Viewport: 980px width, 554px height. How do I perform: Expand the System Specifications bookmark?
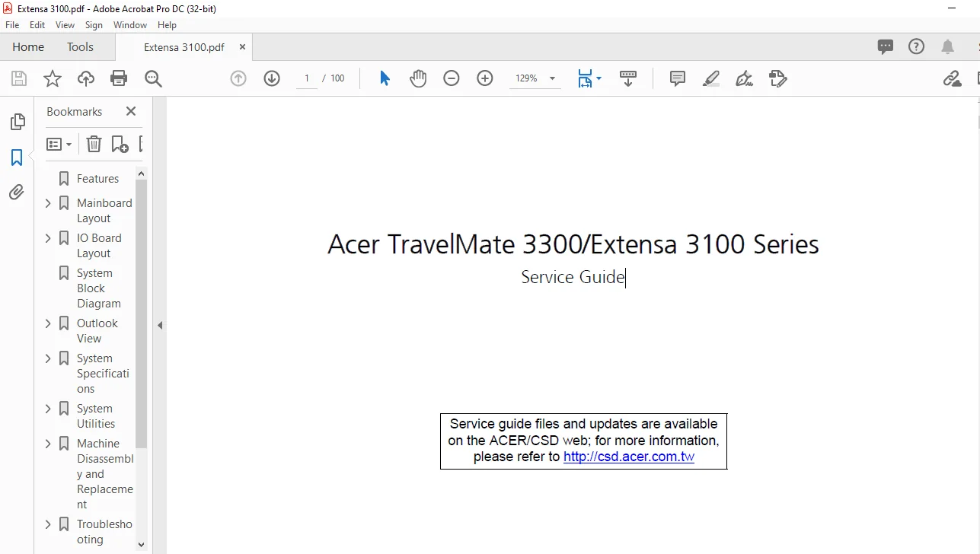[x=48, y=358]
